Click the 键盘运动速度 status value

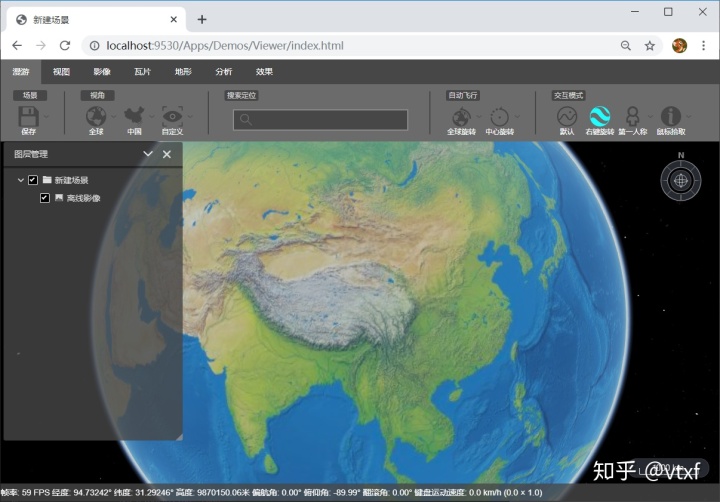(x=478, y=492)
